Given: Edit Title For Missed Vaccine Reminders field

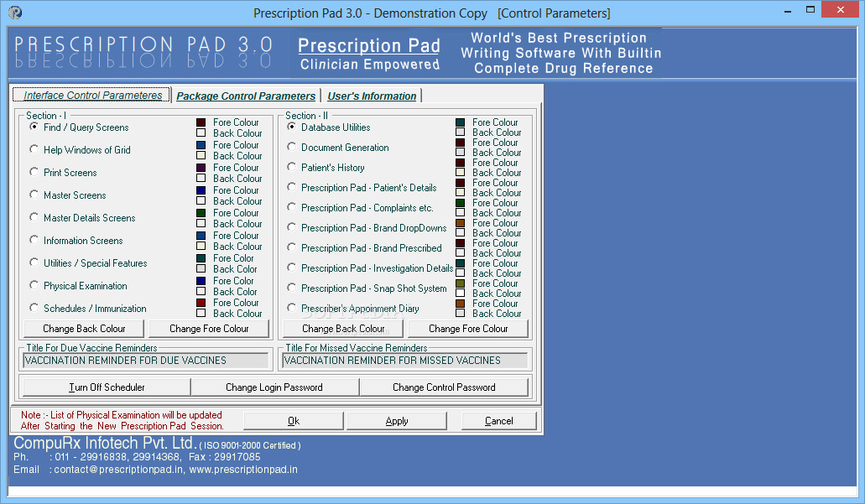Looking at the screenshot, I should click(405, 361).
